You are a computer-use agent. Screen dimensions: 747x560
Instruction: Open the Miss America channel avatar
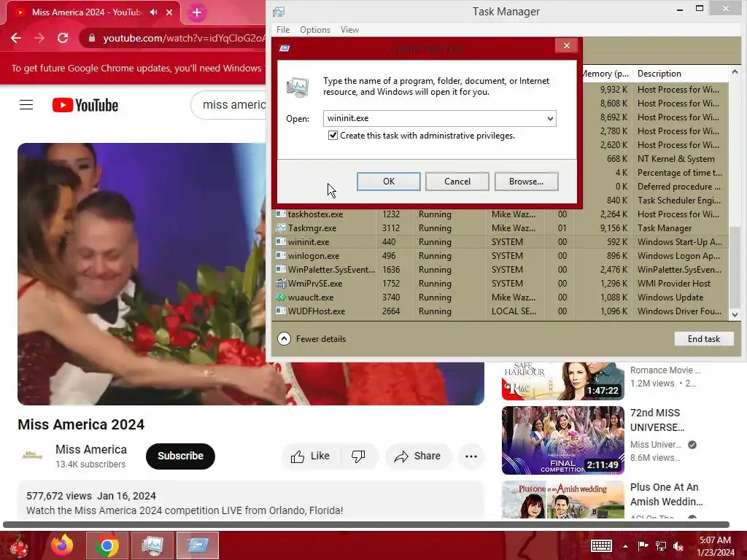[32, 456]
